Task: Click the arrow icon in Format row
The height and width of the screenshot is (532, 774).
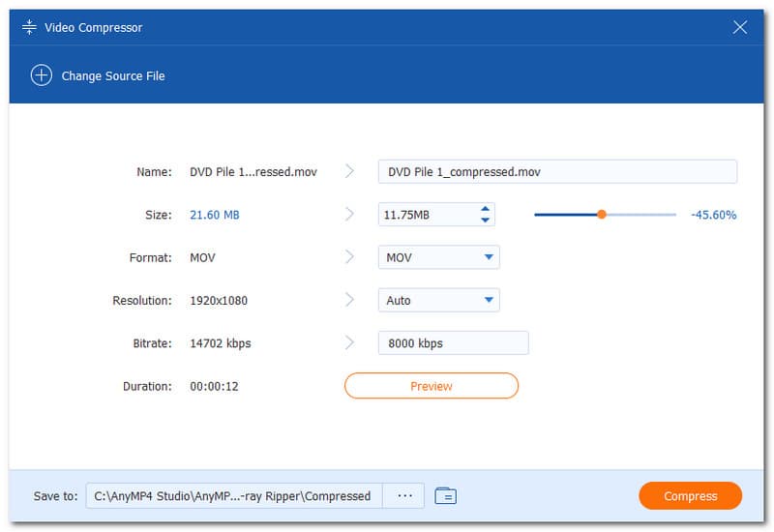Action: coord(349,257)
